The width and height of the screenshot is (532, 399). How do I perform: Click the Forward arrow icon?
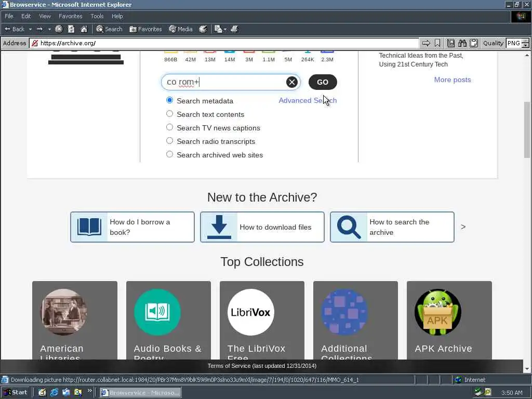click(39, 29)
